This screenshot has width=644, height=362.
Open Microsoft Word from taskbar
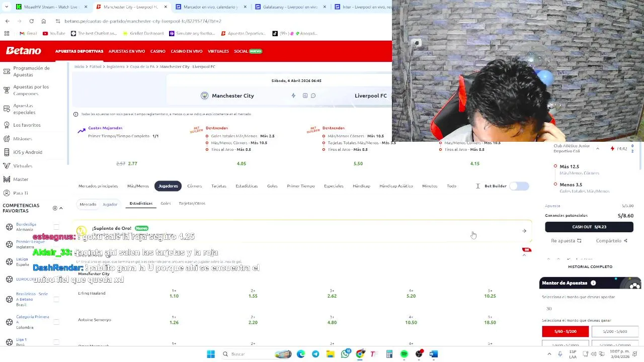434,354
